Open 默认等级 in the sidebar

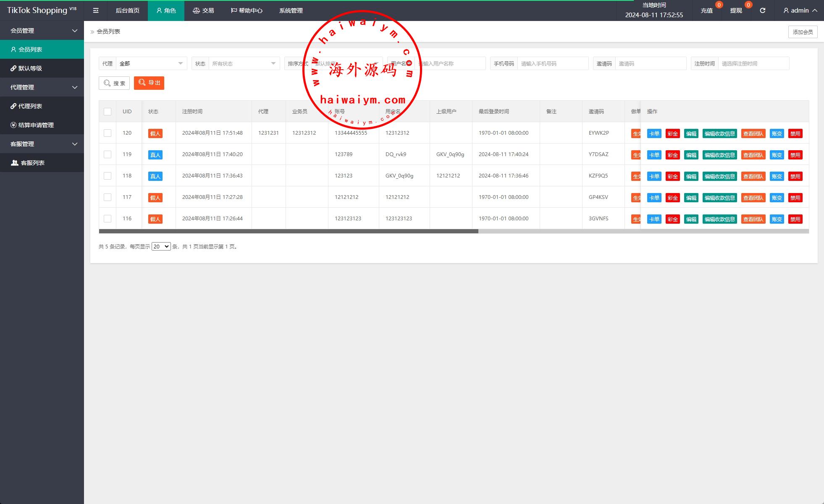pyautogui.click(x=30, y=68)
